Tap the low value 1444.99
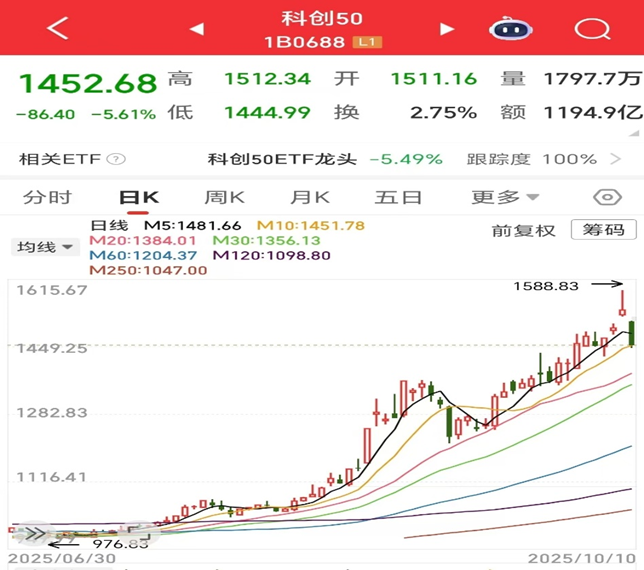This screenshot has height=570, width=644. pyautogui.click(x=267, y=113)
